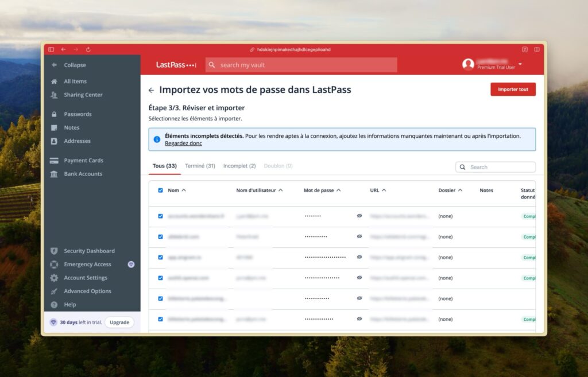Uncheck the fourth row's checkbox
The width and height of the screenshot is (588, 377).
(x=161, y=278)
